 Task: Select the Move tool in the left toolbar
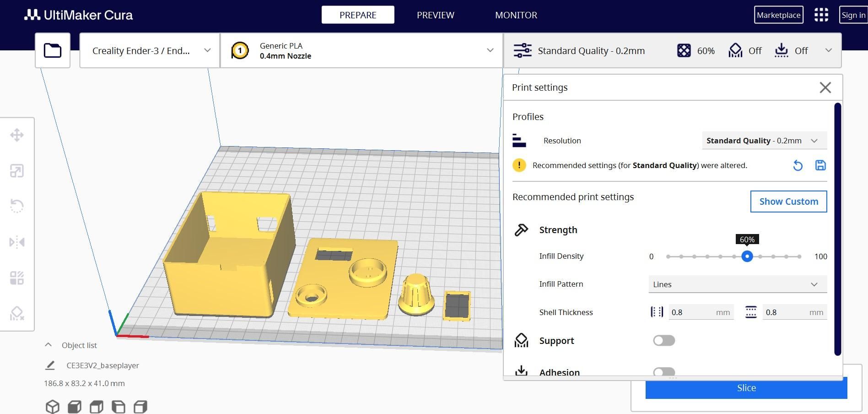click(17, 135)
